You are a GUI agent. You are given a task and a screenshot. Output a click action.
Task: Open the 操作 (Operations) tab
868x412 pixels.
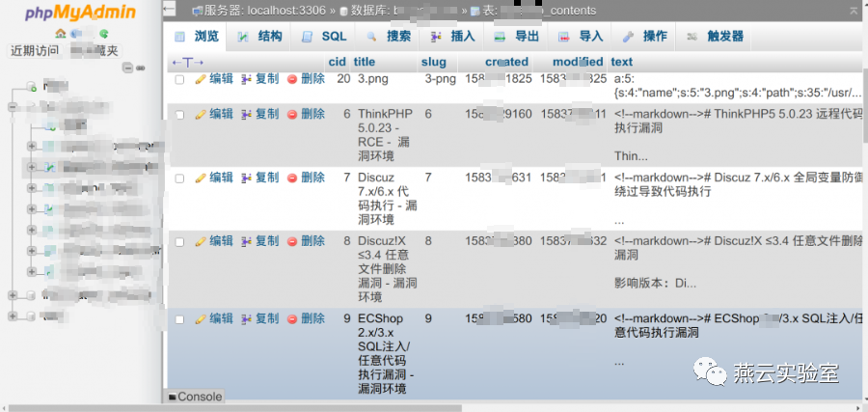[645, 37]
